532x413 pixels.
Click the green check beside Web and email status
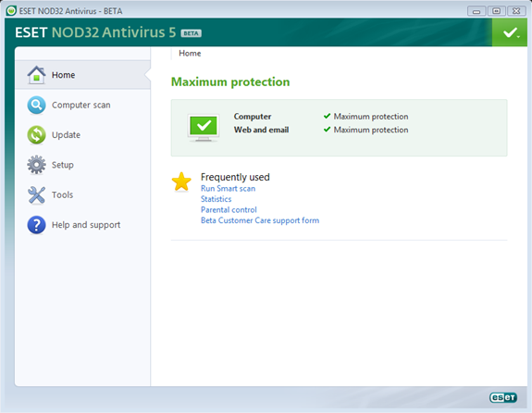point(328,130)
